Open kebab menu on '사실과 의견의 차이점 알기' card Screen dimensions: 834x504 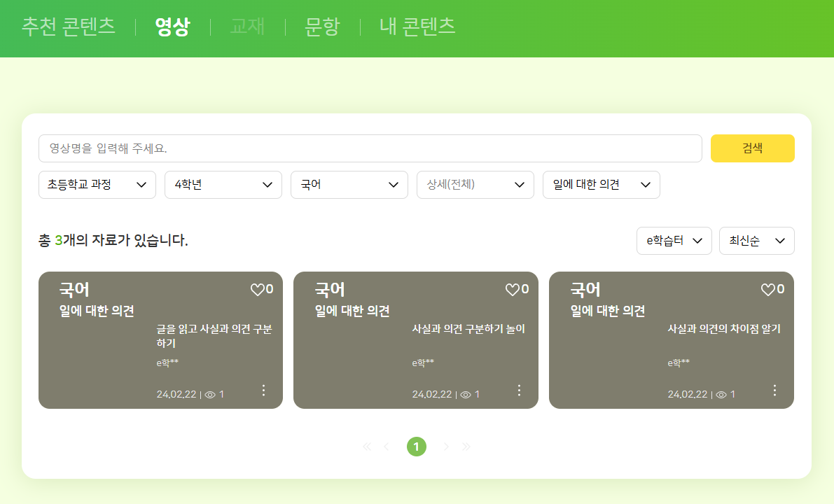[x=774, y=391]
